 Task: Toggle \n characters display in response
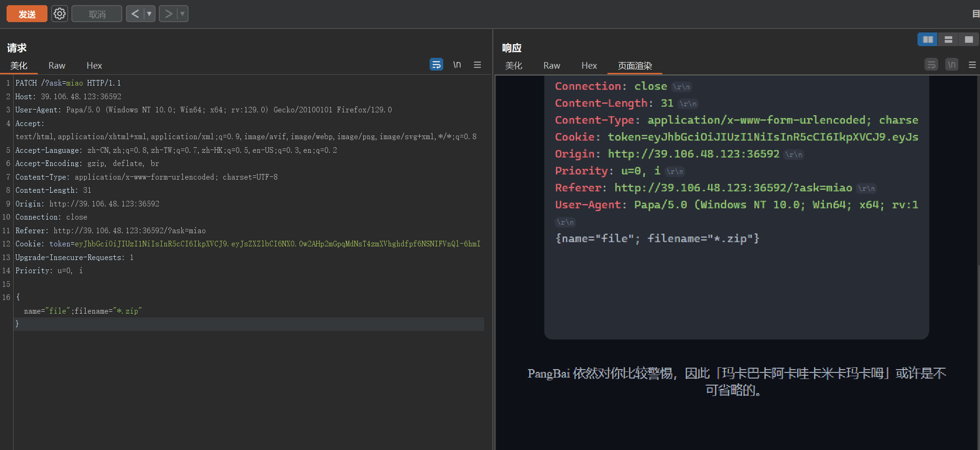(x=952, y=64)
